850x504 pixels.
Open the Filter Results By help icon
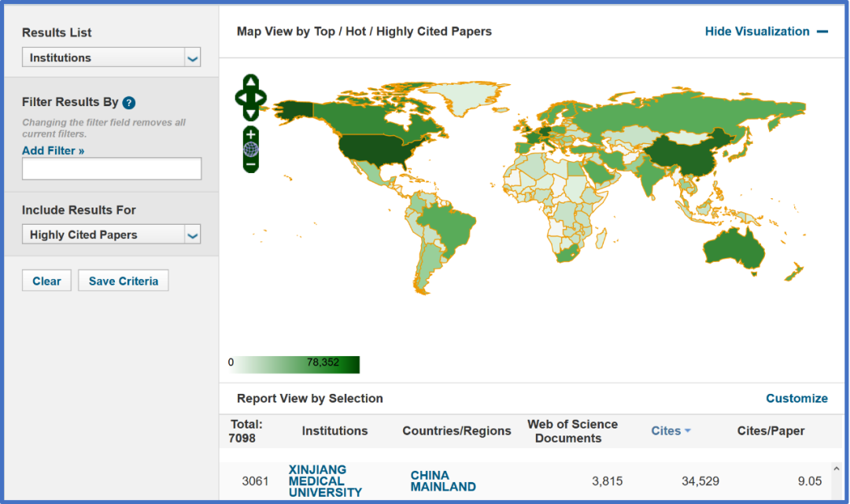[129, 103]
